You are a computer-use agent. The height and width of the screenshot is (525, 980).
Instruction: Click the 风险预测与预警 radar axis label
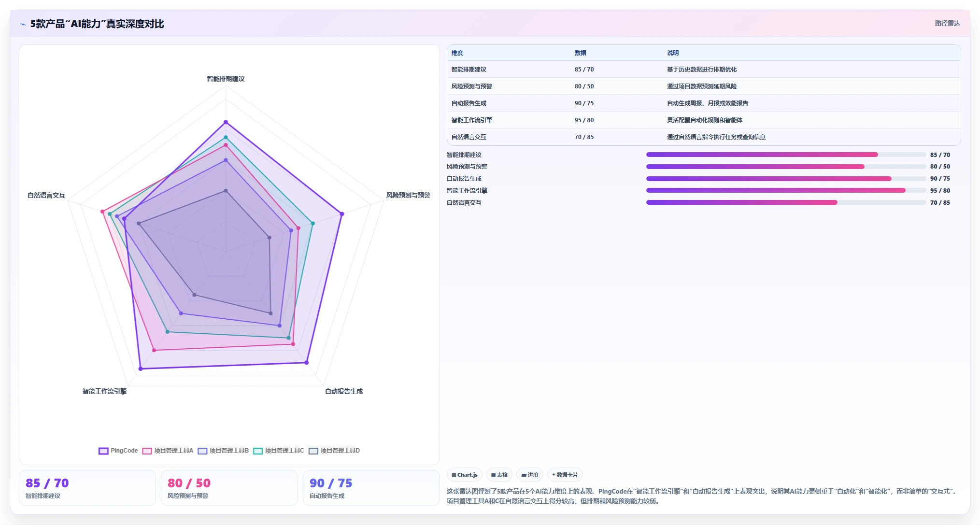click(408, 195)
